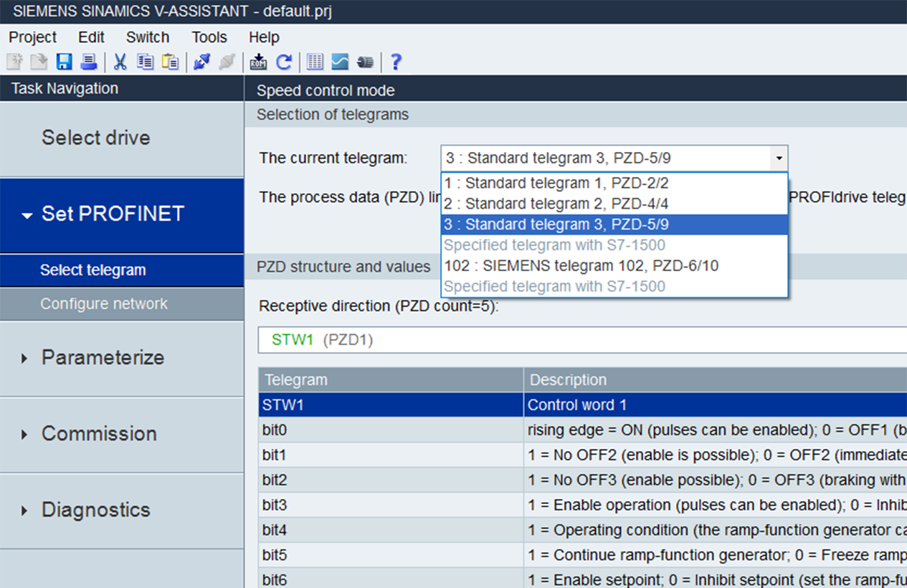Click the Open project toolbar icon
Image resolution: width=907 pixels, height=588 pixels.
click(39, 62)
